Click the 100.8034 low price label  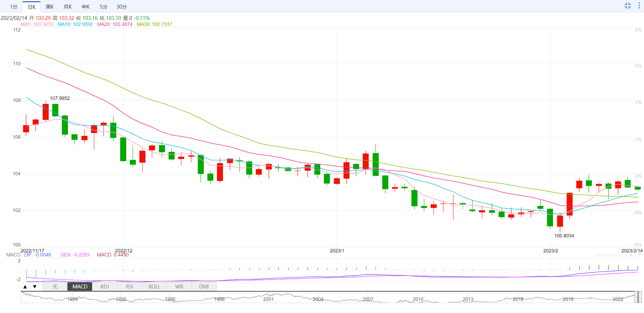(x=564, y=235)
